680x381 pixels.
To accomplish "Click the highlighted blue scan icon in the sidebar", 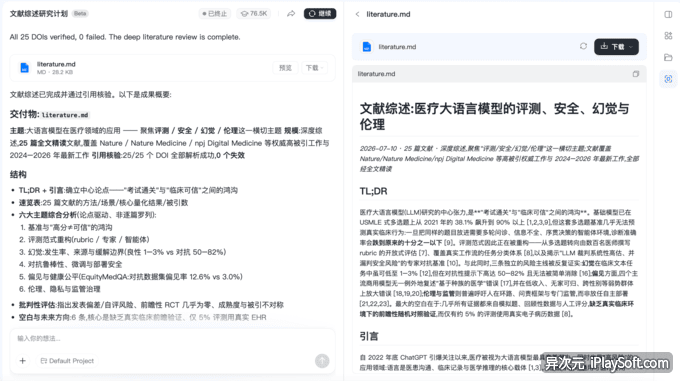I will 668,79.
